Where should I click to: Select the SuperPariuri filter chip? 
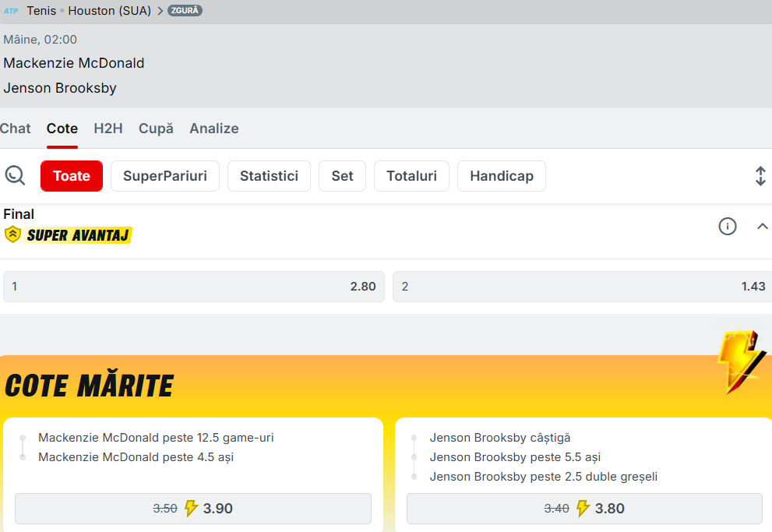[x=165, y=176]
